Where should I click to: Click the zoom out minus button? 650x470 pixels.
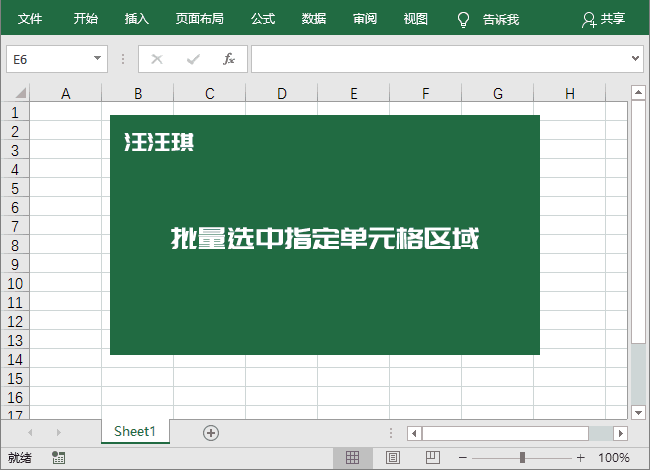[x=463, y=458]
